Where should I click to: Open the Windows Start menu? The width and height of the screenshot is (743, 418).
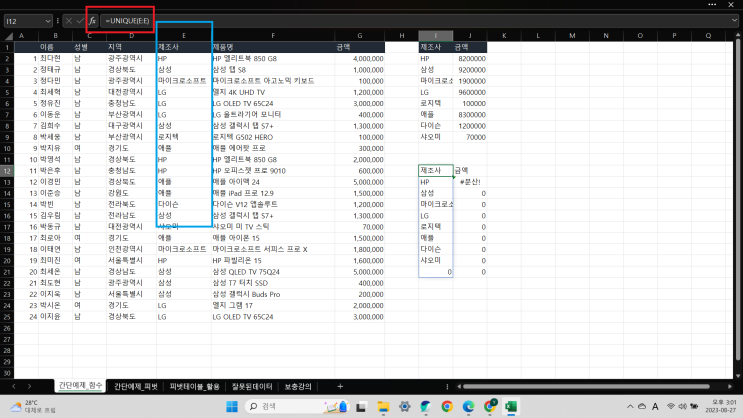[232, 407]
